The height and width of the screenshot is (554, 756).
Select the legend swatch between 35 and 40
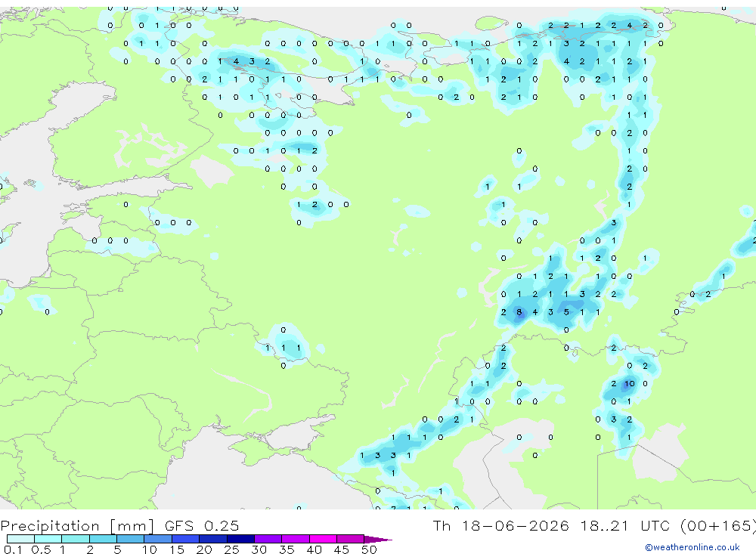pyautogui.click(x=296, y=539)
